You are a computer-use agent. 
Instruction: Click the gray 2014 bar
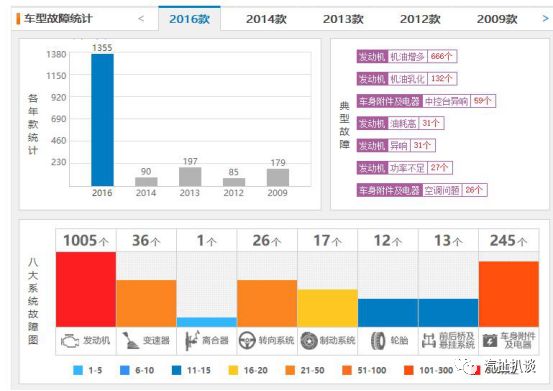pyautogui.click(x=146, y=182)
